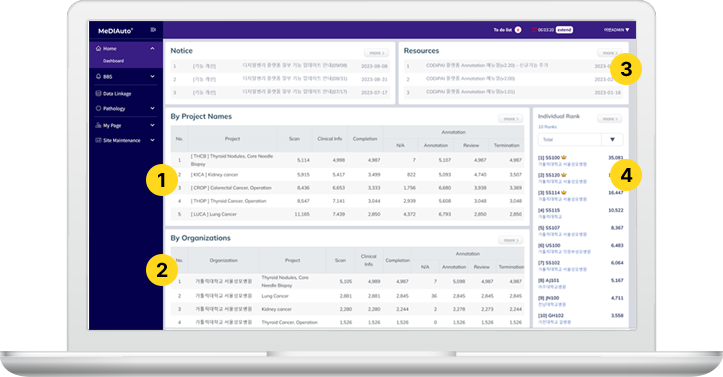Open the To do list link
The image size is (723, 377).
(503, 30)
